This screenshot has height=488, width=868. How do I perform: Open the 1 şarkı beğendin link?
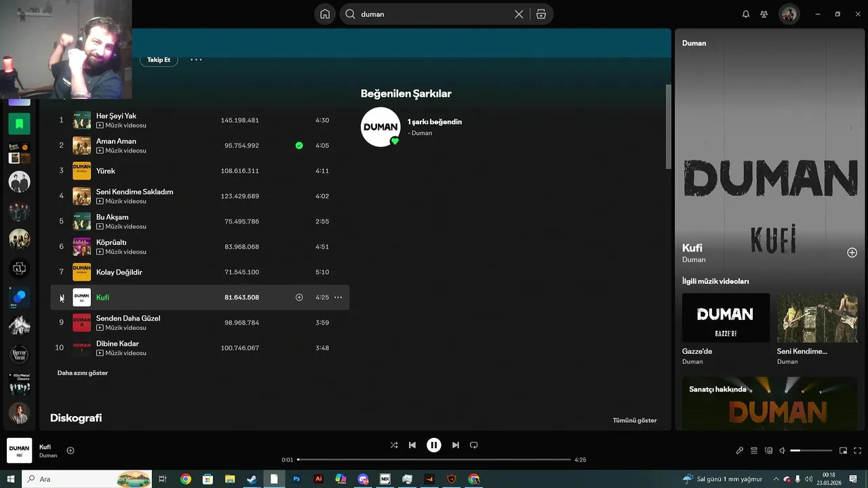click(x=435, y=122)
